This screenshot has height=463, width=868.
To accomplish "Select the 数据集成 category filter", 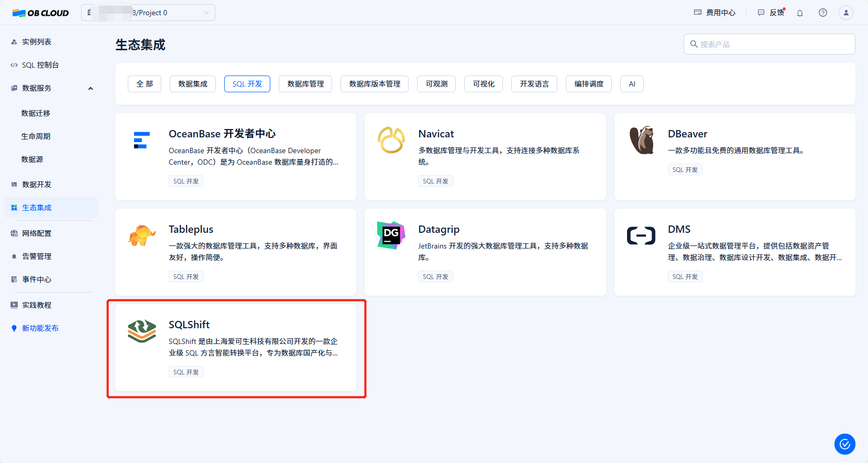I will pyautogui.click(x=193, y=84).
